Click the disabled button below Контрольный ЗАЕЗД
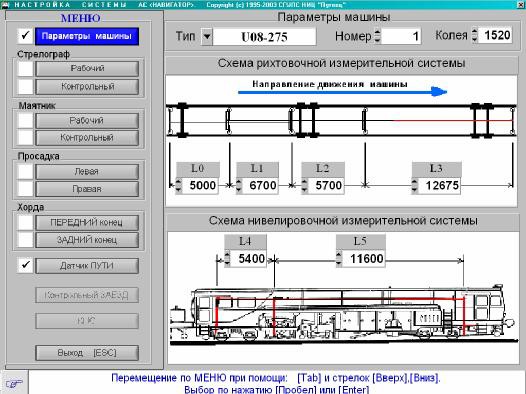The height and width of the screenshot is (394, 526). 87,321
